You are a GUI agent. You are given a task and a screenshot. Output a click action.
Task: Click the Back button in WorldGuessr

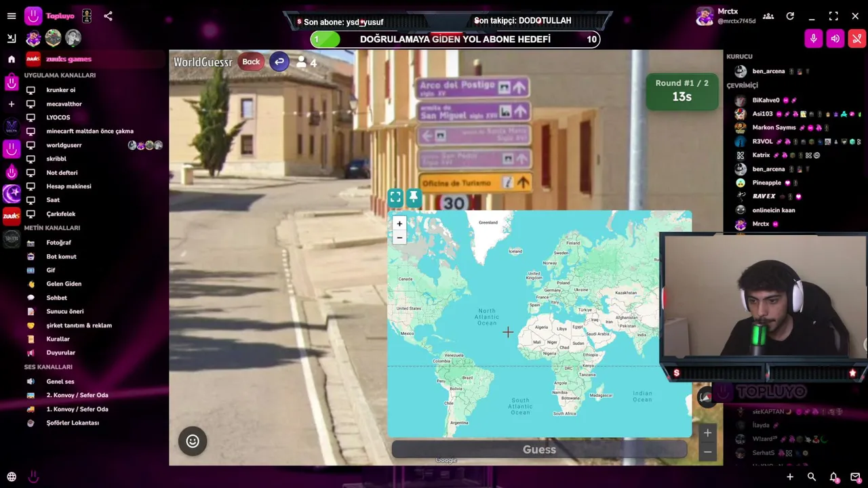[251, 62]
